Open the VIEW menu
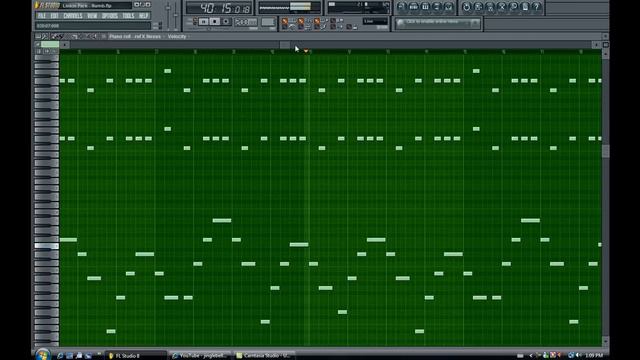The image size is (640, 360). click(x=92, y=16)
